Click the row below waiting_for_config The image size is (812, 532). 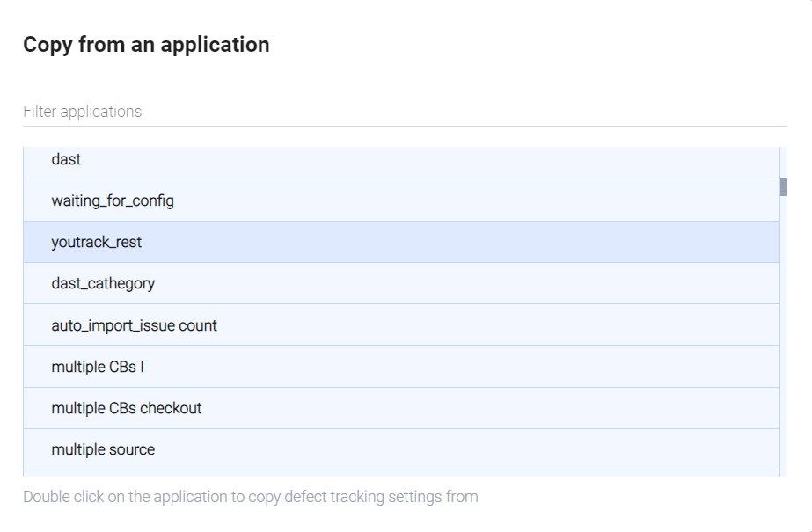pyautogui.click(x=401, y=242)
